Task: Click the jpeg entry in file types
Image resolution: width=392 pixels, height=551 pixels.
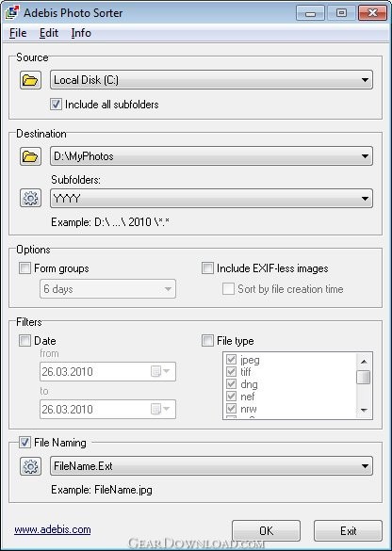Action: 250,360
